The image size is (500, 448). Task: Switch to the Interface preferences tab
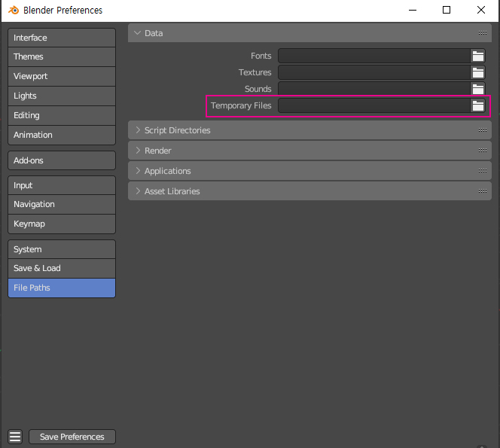pos(62,38)
